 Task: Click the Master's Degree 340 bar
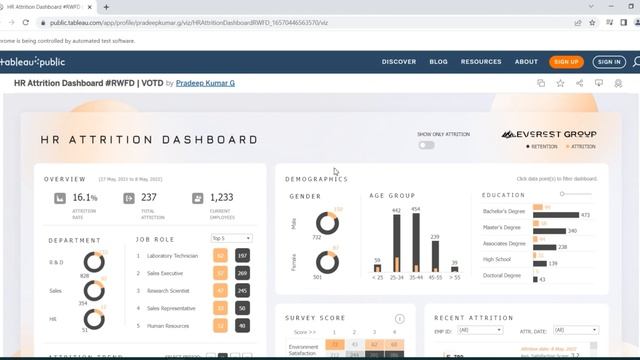(549, 231)
